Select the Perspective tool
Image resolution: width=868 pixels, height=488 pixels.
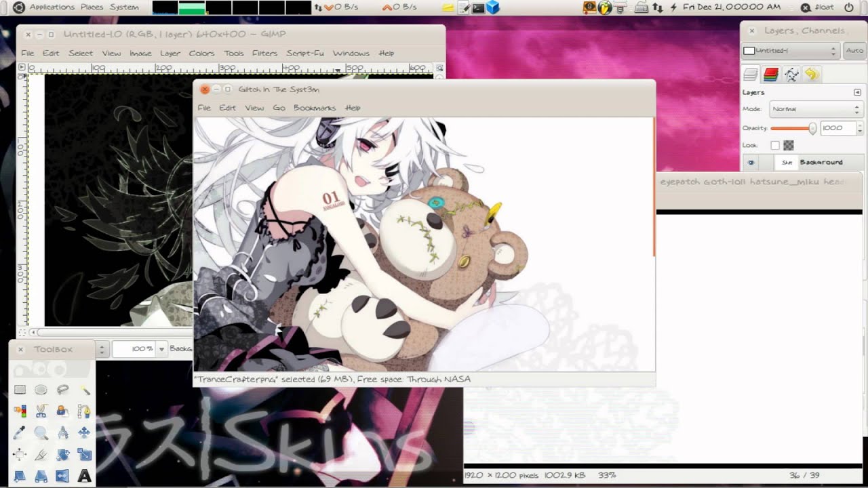[x=41, y=476]
